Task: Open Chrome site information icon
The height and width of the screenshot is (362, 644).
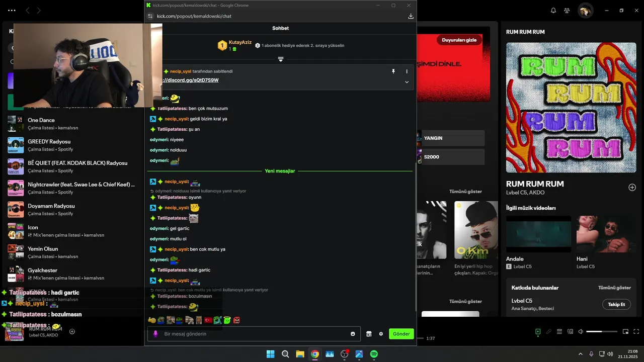Action: 149,16
